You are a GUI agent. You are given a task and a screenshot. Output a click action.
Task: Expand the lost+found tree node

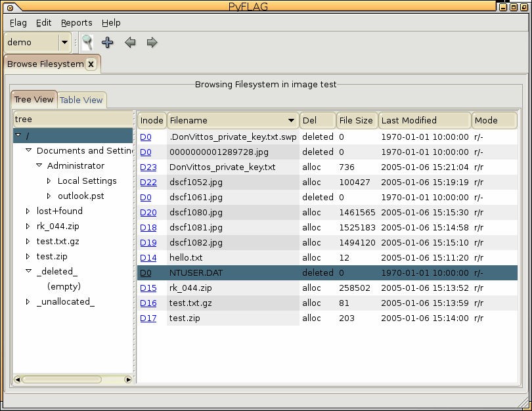click(28, 211)
